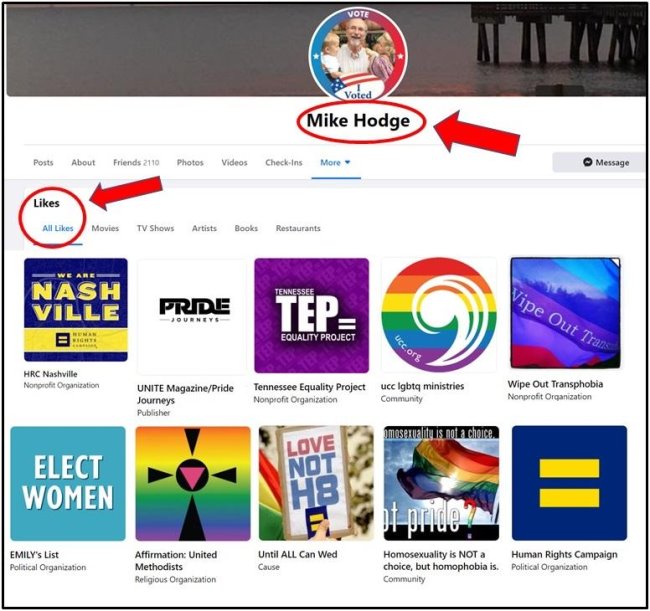View the Mike Hodge profile picture
The width and height of the screenshot is (650, 611).
click(358, 55)
